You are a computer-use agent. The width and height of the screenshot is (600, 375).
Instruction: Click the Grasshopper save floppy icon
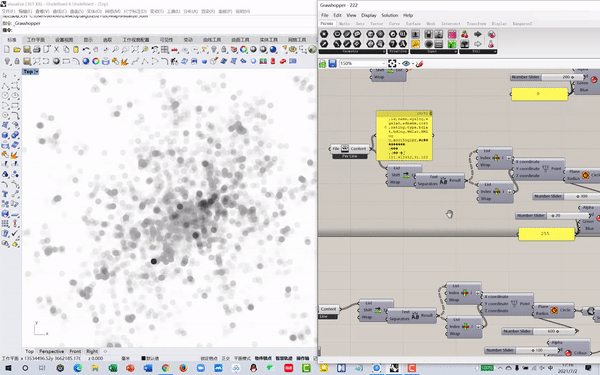(333, 64)
